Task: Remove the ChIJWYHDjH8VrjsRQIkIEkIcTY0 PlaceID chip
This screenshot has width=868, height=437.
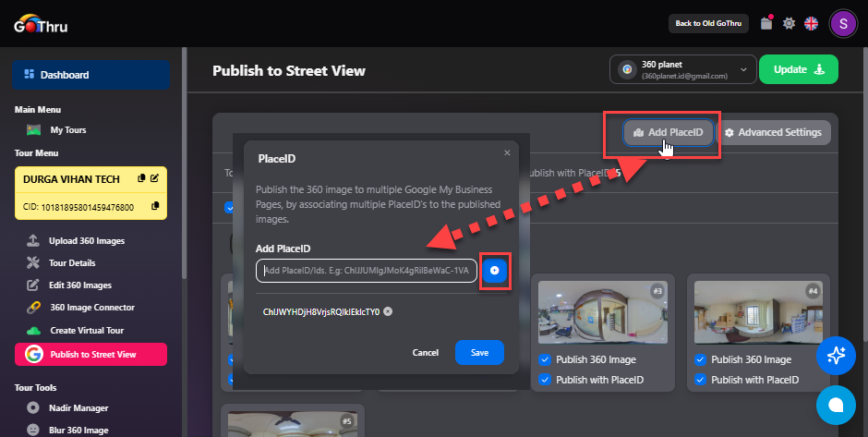Action: click(x=388, y=311)
